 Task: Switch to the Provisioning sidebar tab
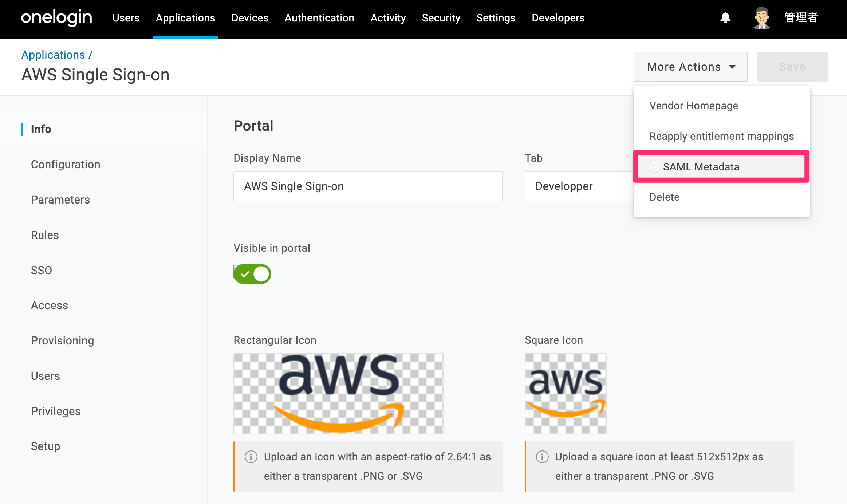click(x=63, y=340)
